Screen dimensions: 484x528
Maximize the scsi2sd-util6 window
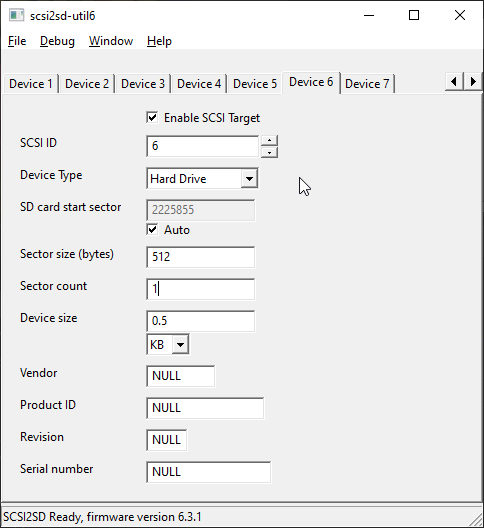click(414, 15)
